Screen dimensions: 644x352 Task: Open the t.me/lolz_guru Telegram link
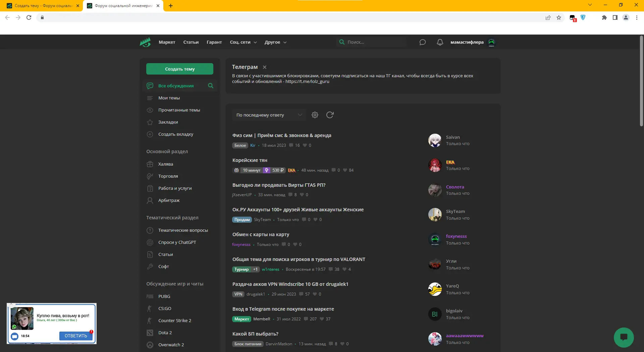[307, 81]
